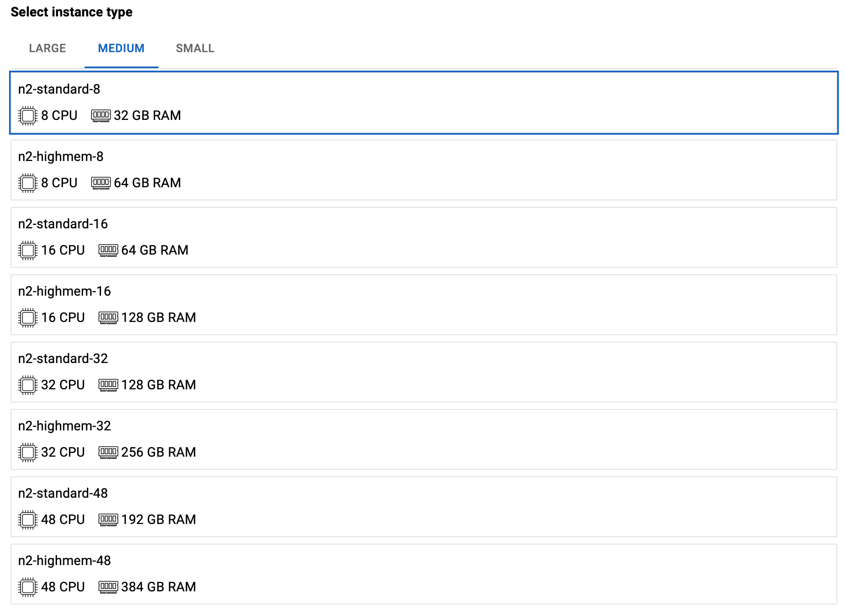845x616 pixels.
Task: Click '64 GB RAM' in n2-standard-16
Action: pos(155,250)
